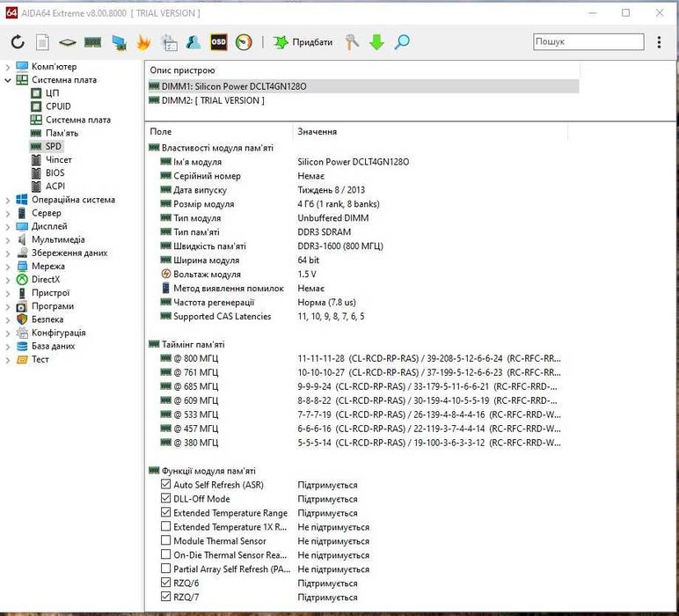Open preferences with the tools icon
This screenshot has height=616, width=679.
(352, 42)
